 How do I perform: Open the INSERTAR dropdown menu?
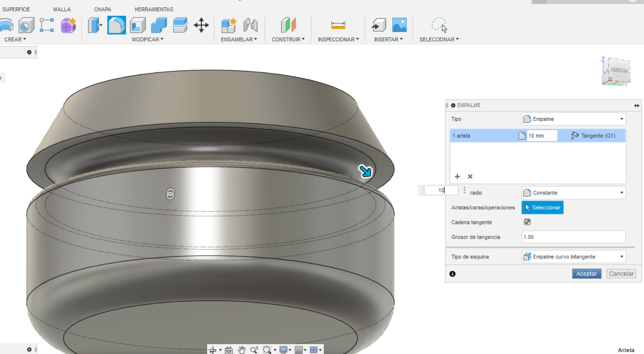(388, 39)
